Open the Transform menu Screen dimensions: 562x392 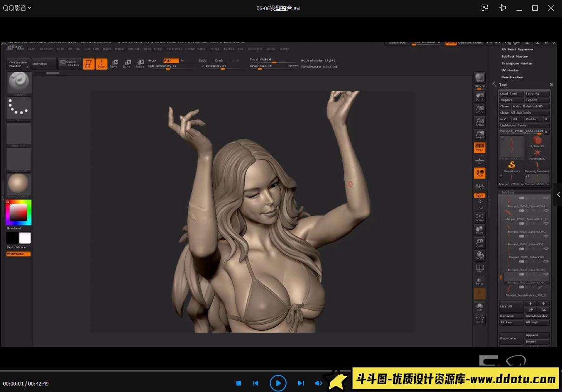tap(255, 49)
